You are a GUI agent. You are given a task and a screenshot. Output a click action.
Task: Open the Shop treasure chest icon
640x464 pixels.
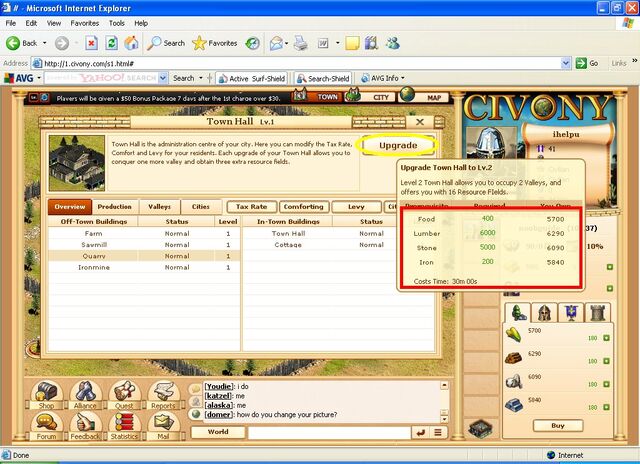(46, 391)
